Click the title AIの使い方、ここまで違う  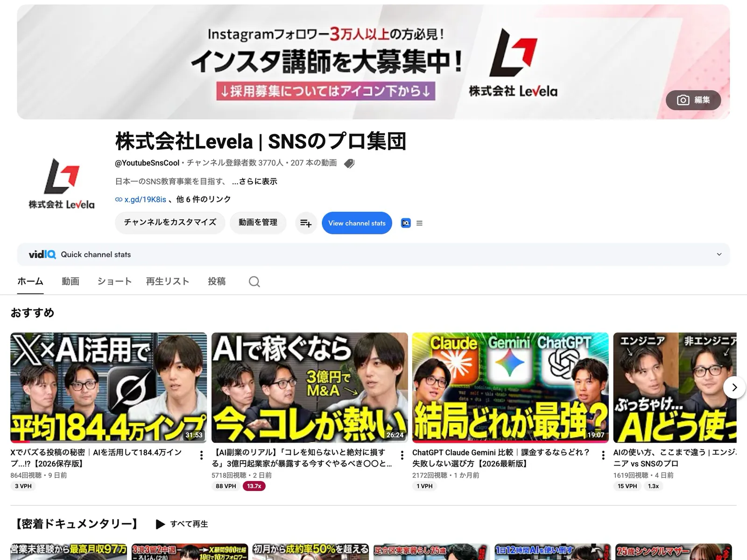(675, 458)
